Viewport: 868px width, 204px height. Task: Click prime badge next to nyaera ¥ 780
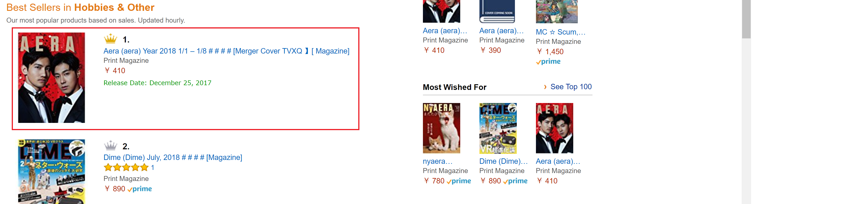pyautogui.click(x=459, y=181)
